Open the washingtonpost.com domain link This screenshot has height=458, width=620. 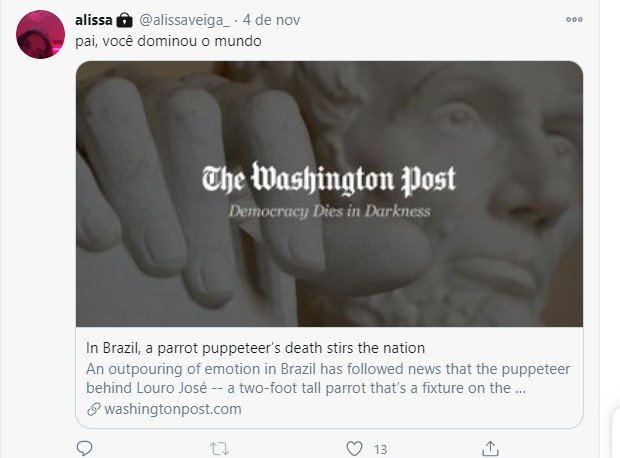pyautogui.click(x=173, y=409)
